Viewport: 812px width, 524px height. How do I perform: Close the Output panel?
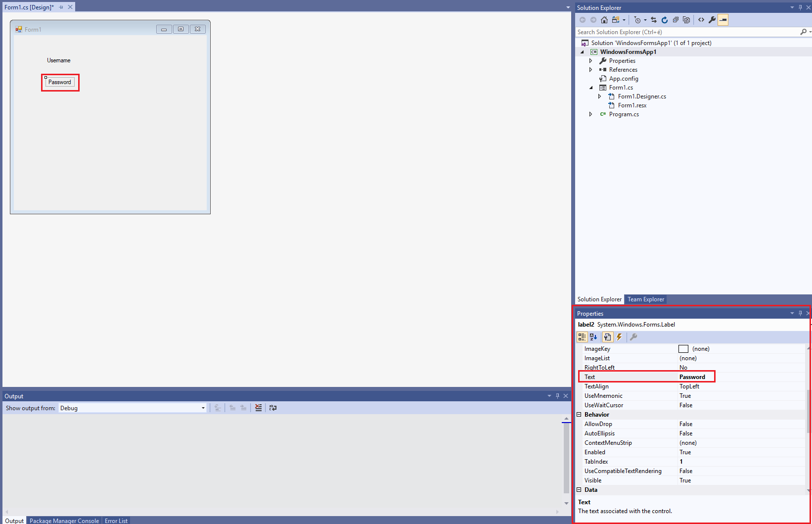[x=566, y=396]
